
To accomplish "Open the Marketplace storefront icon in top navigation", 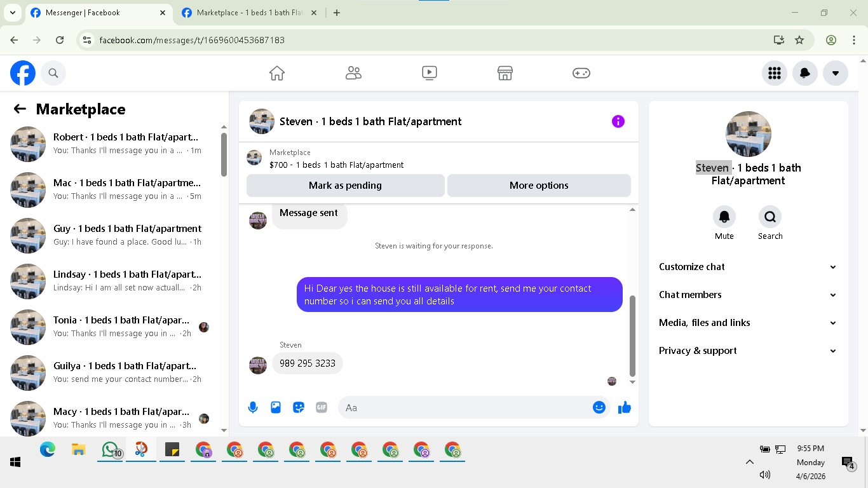I will click(505, 73).
